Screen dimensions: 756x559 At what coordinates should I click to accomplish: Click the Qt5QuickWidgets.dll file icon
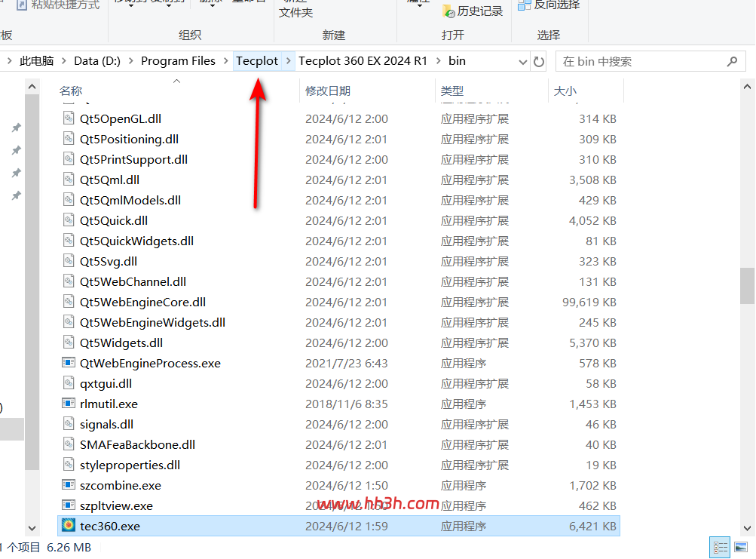click(x=69, y=241)
